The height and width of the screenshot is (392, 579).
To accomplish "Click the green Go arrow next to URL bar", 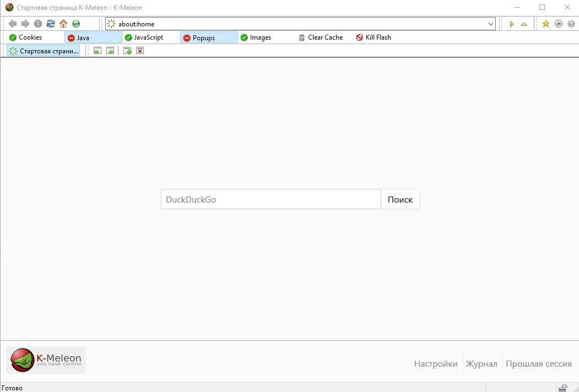I will point(511,24).
